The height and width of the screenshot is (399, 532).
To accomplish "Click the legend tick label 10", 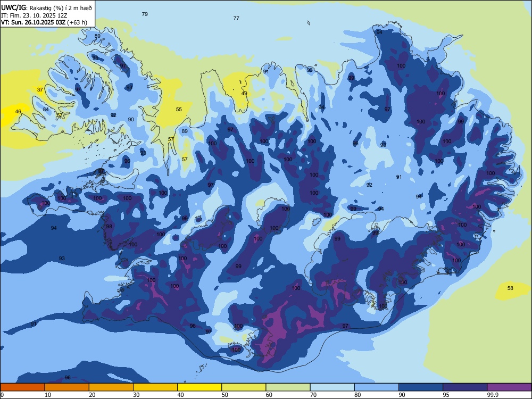I will point(48,395).
